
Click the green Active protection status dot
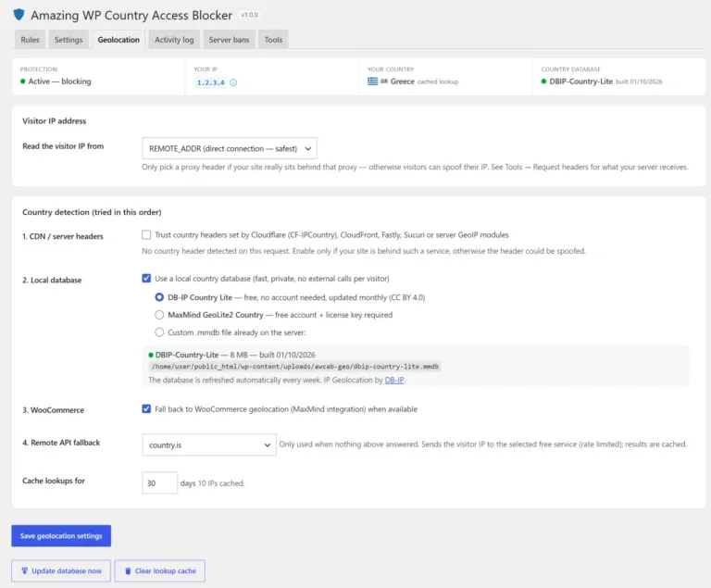[x=22, y=81]
